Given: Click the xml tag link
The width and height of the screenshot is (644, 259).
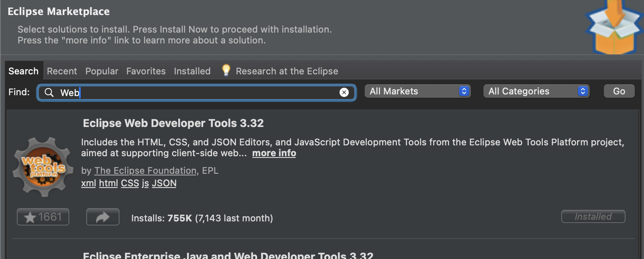Looking at the screenshot, I should [88, 183].
